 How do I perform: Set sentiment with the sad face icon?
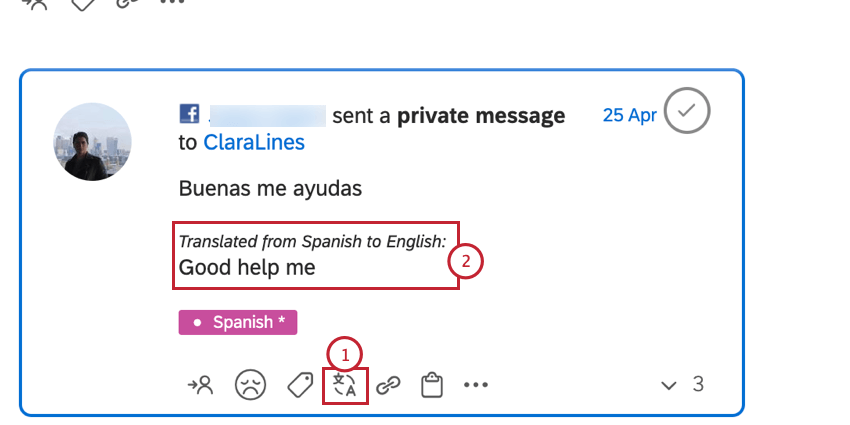click(x=250, y=385)
